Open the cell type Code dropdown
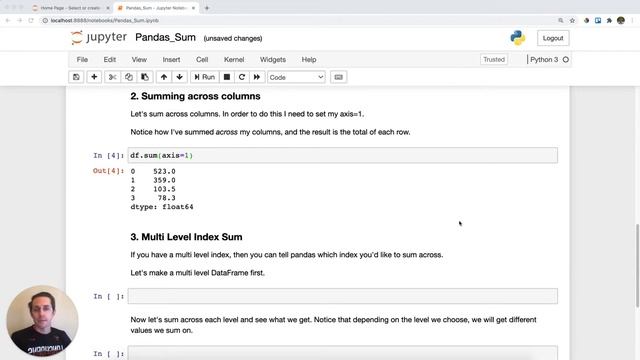 pos(296,77)
